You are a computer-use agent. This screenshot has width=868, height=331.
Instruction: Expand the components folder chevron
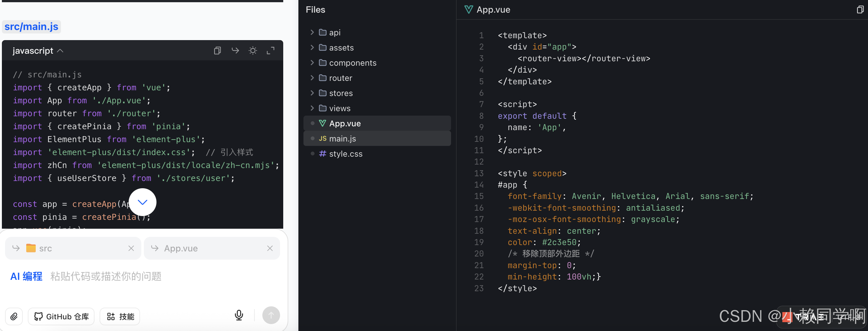pyautogui.click(x=312, y=63)
